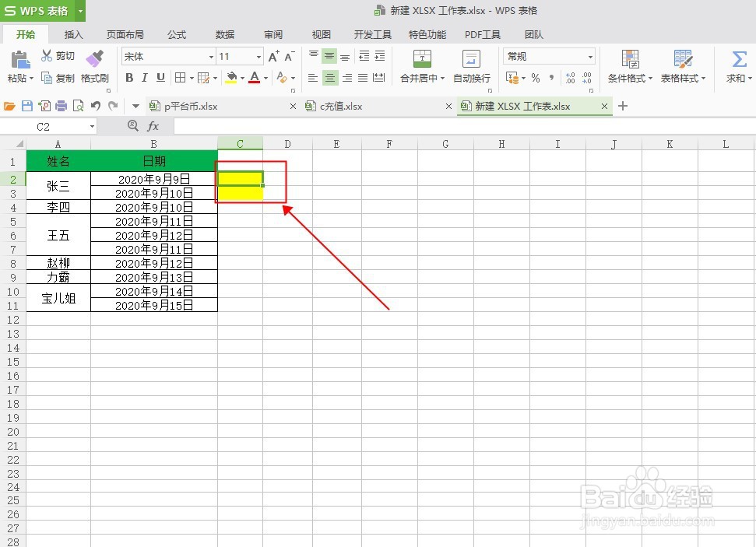756x547 pixels.
Task: Increase font size with the A+ icon
Action: 273,56
